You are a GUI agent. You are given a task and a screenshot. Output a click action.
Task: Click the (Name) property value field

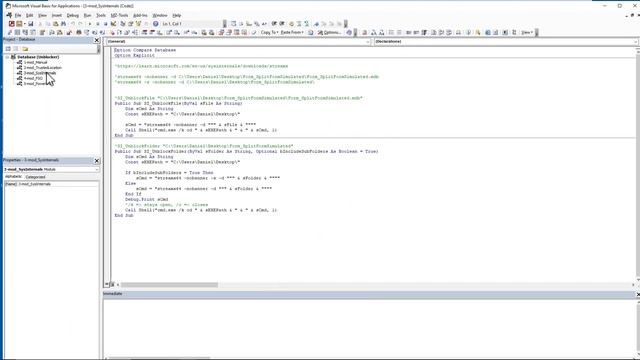pyautogui.click(x=58, y=184)
